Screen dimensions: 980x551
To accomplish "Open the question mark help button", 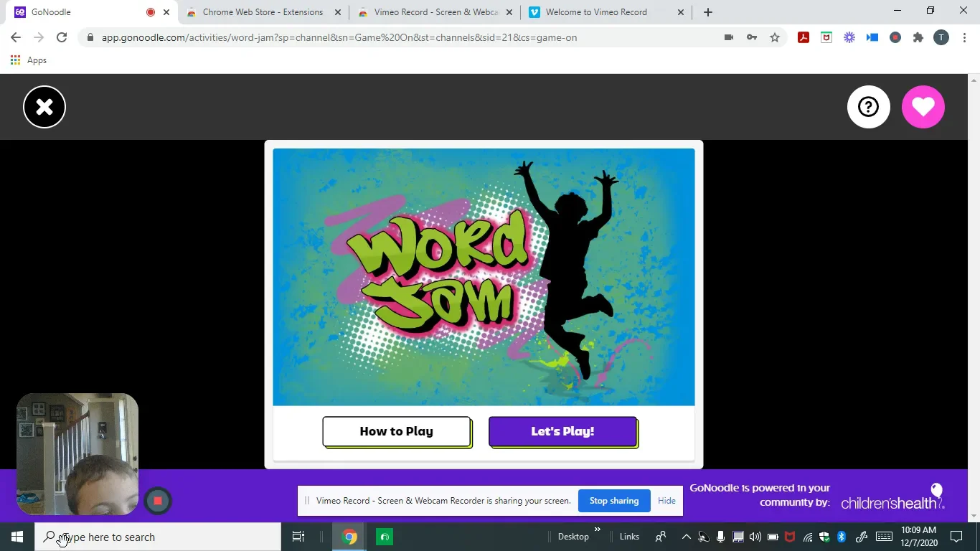I will coord(869,107).
